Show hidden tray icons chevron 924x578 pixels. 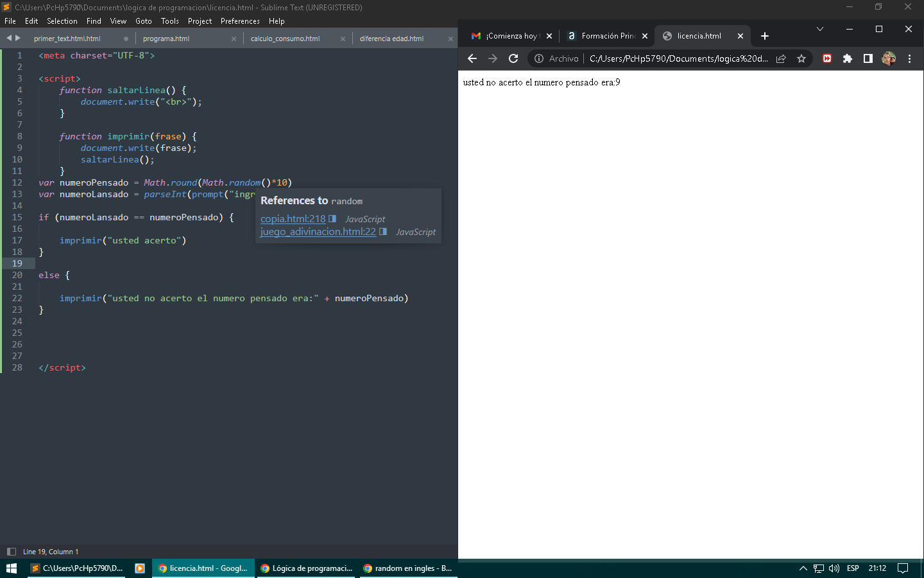pos(803,568)
